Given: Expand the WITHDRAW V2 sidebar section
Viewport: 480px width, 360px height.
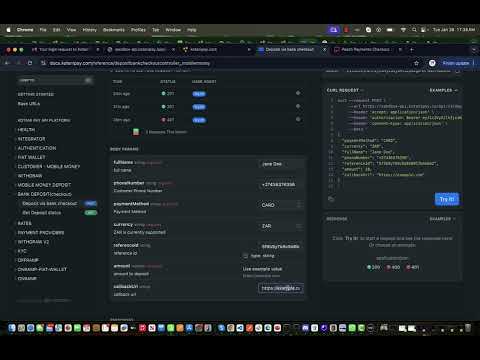Looking at the screenshot, I should pyautogui.click(x=33, y=242).
